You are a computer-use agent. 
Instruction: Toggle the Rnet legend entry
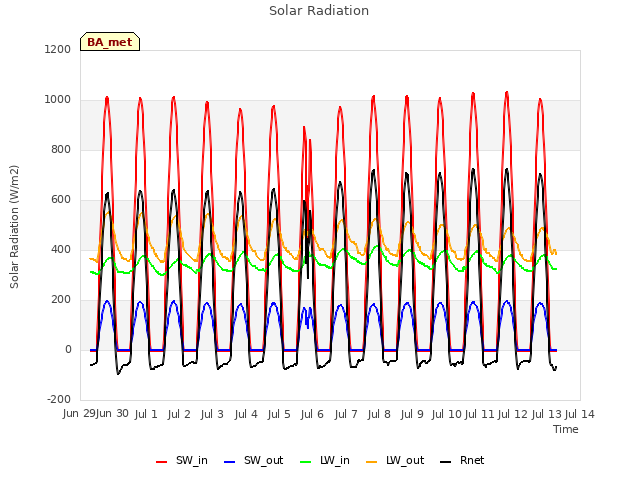462,460
